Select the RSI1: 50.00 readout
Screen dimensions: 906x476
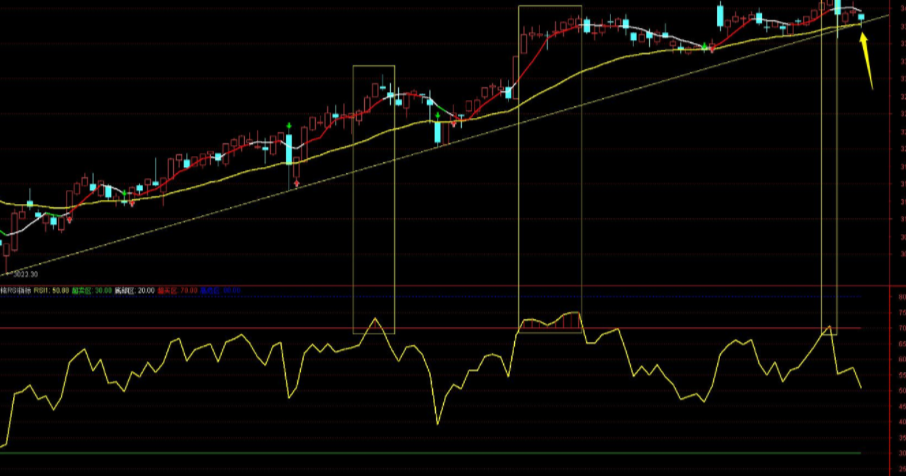click(51, 291)
